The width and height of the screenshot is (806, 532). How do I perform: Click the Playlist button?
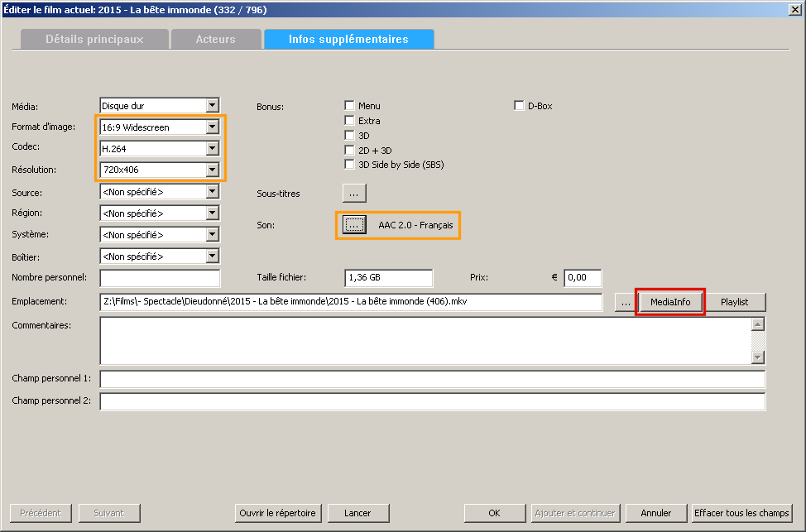735,302
